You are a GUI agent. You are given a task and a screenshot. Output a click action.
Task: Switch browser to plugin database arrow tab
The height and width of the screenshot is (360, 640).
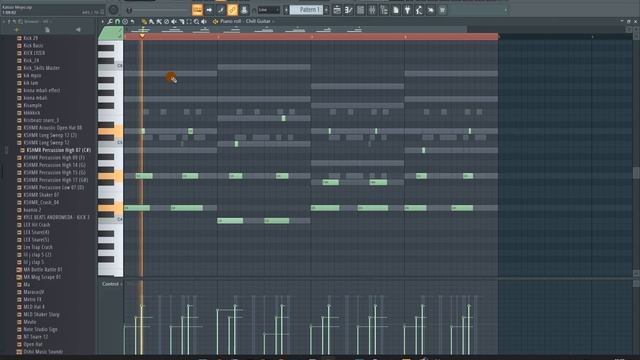point(78,29)
